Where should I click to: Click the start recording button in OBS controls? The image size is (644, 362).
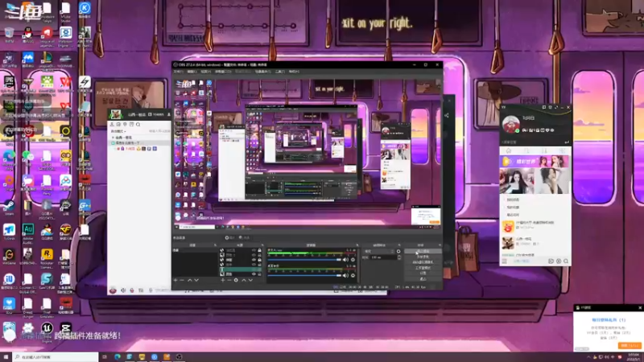point(423,257)
